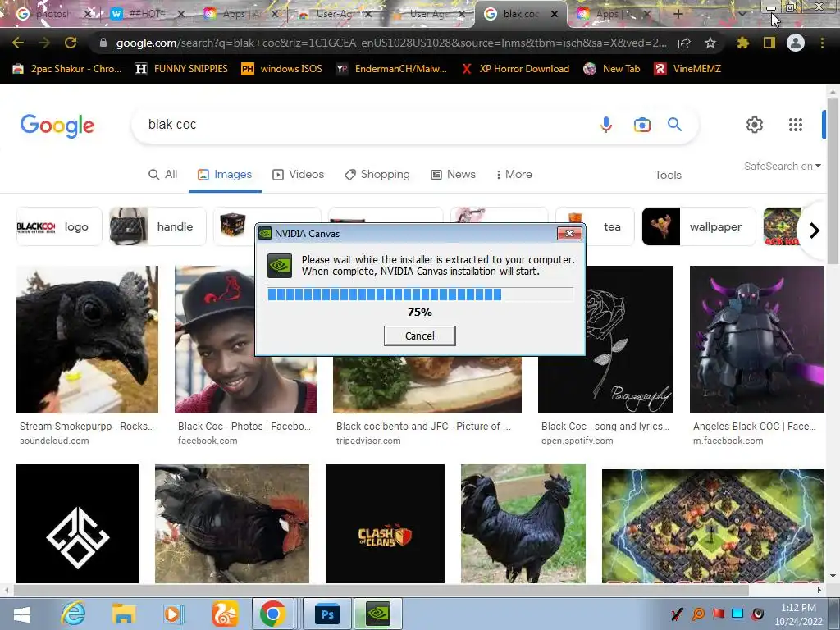Switch to the Shopping search tab
The width and height of the screenshot is (840, 630).
click(377, 174)
